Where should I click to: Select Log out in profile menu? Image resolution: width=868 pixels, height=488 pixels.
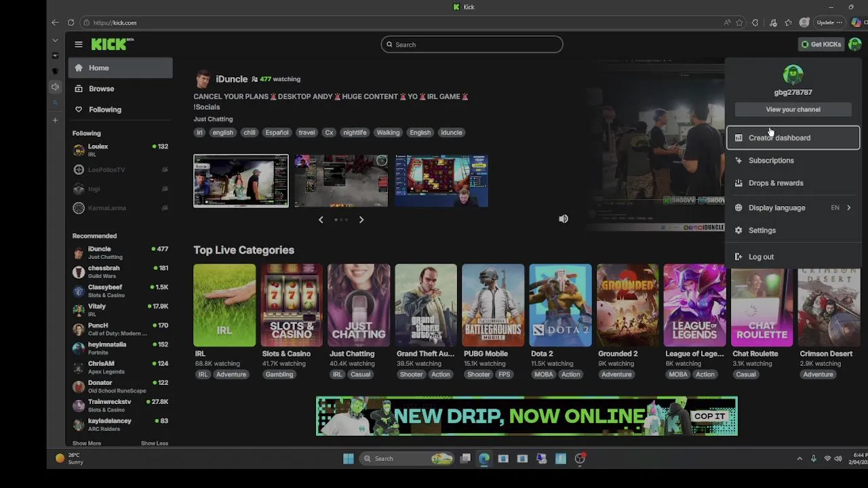793,257
